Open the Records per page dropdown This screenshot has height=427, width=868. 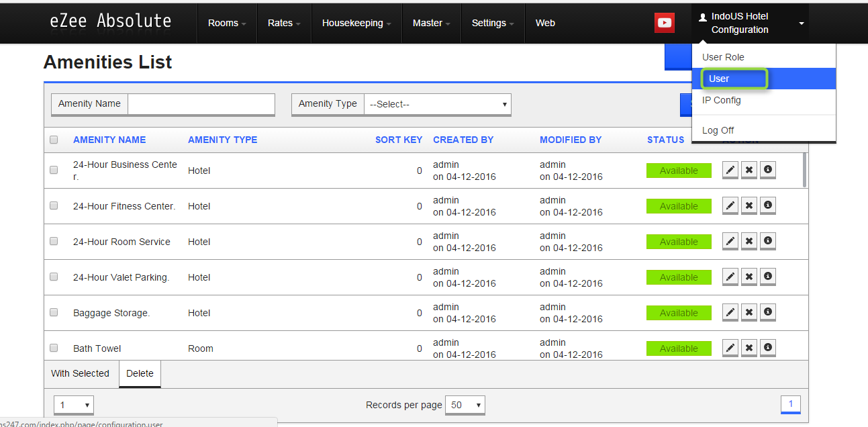465,405
